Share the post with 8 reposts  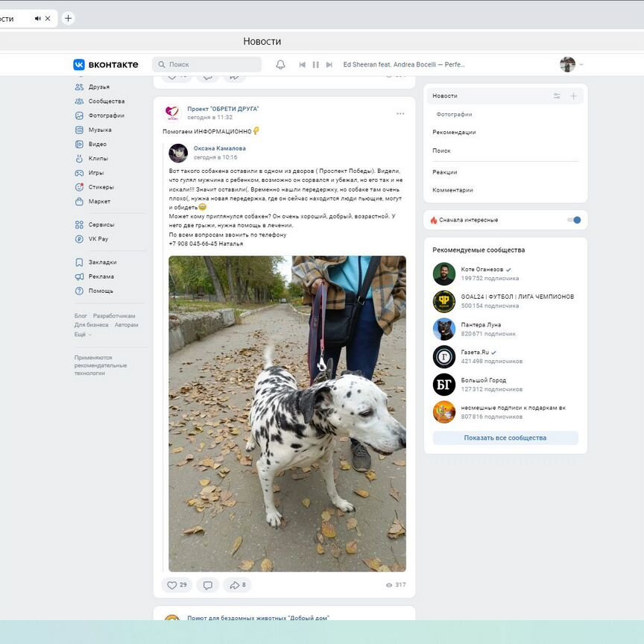click(237, 585)
